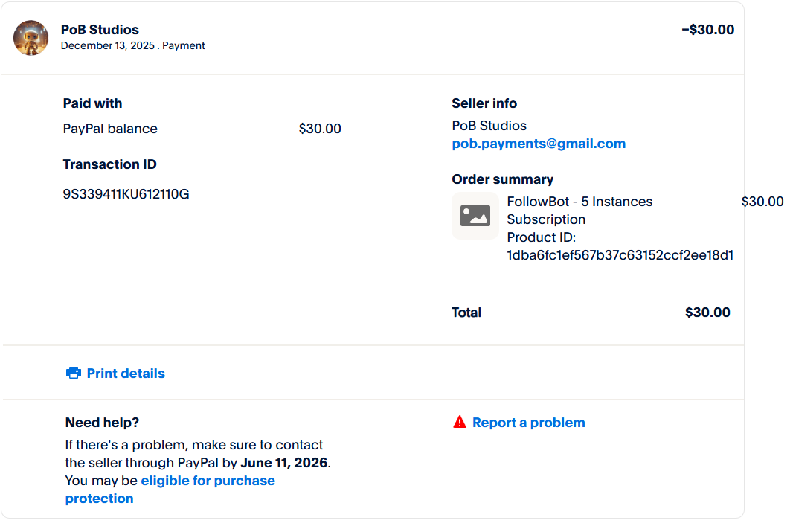
Task: Click the FollowBot - 5 Instances item name
Action: tap(579, 202)
